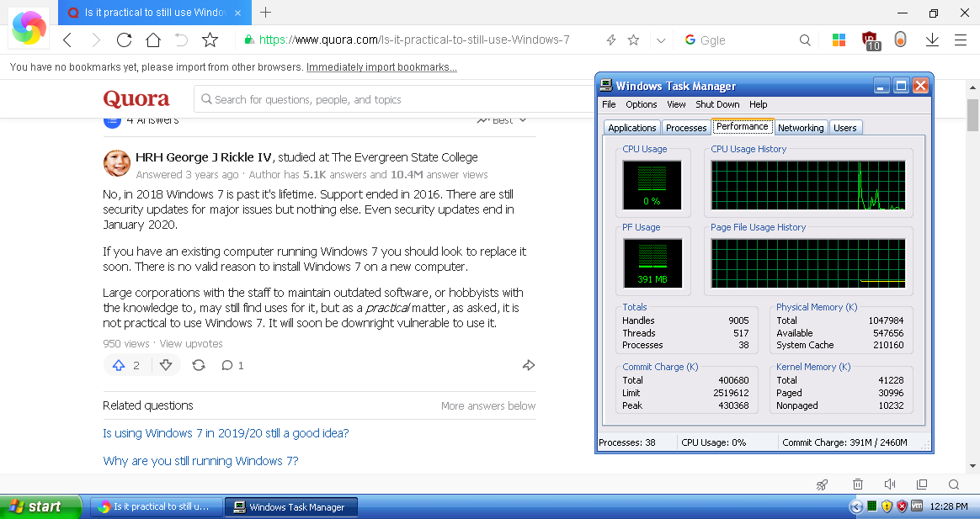
Task: Click the star icon inside address bar
Action: (633, 40)
